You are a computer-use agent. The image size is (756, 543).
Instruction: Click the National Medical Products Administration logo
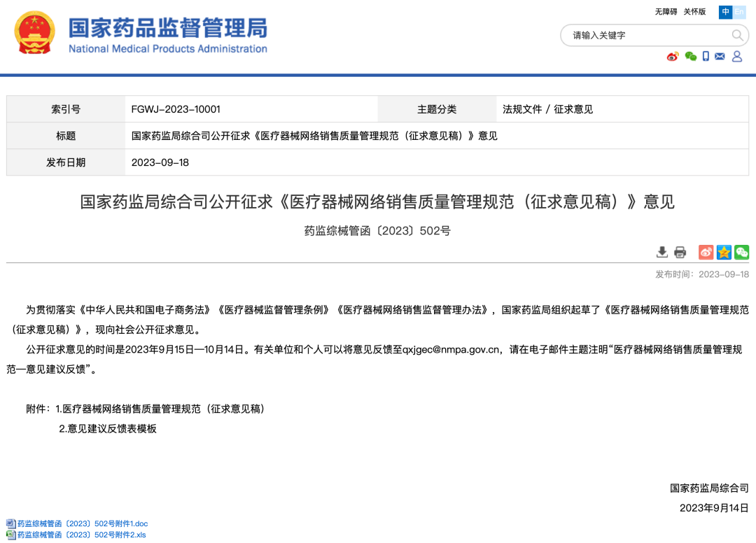point(167,36)
